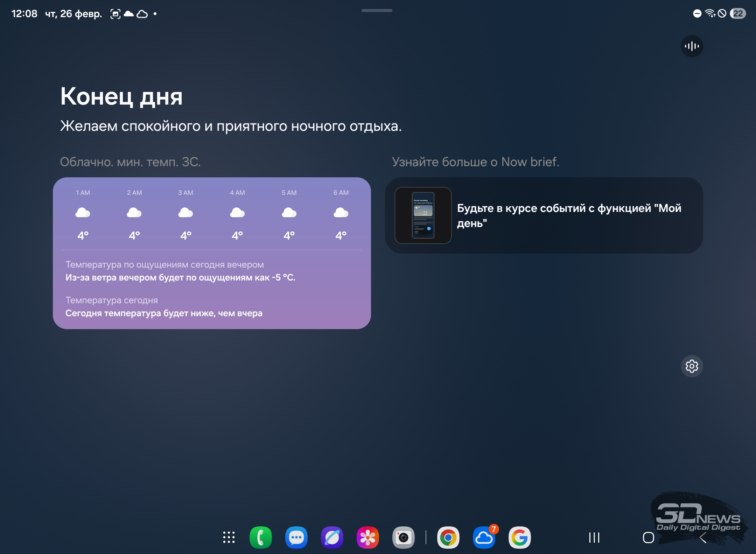Launch the Messages app in dock
756x554 pixels.
pos(296,537)
